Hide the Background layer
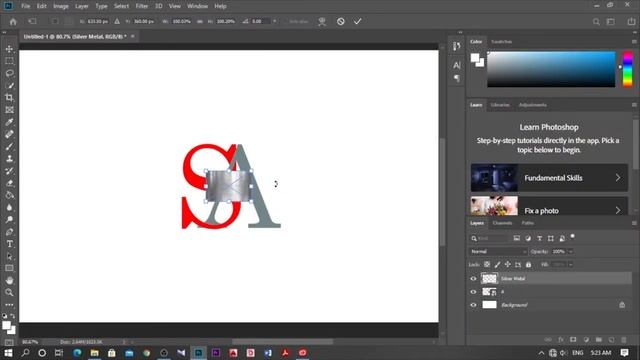This screenshot has height=360, width=640. [473, 305]
